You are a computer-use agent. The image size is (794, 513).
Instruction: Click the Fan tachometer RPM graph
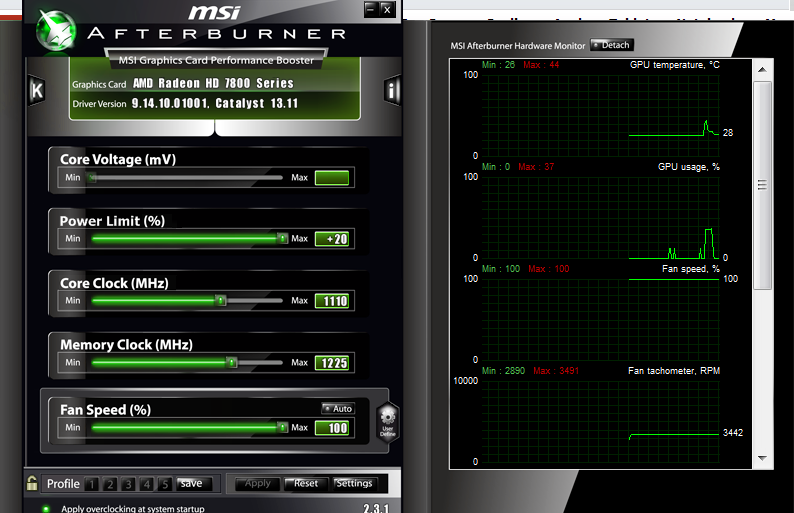pyautogui.click(x=600, y=421)
